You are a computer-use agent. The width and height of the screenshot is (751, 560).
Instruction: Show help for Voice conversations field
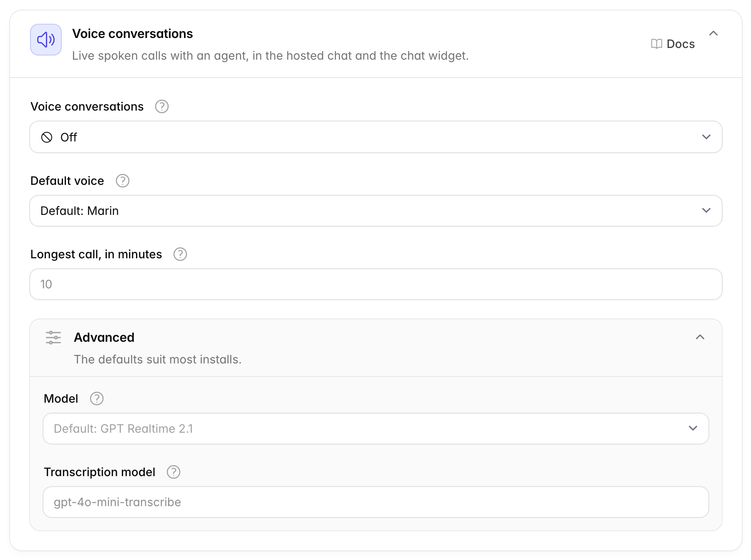[x=162, y=106]
